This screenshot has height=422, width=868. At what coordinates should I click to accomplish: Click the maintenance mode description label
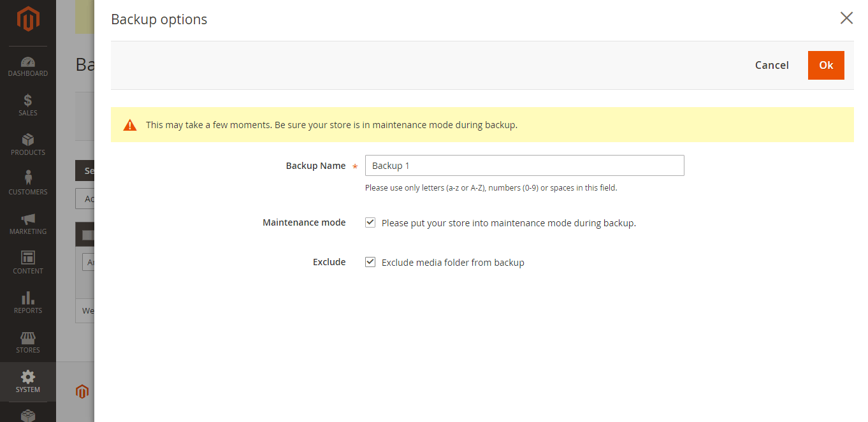pos(509,223)
